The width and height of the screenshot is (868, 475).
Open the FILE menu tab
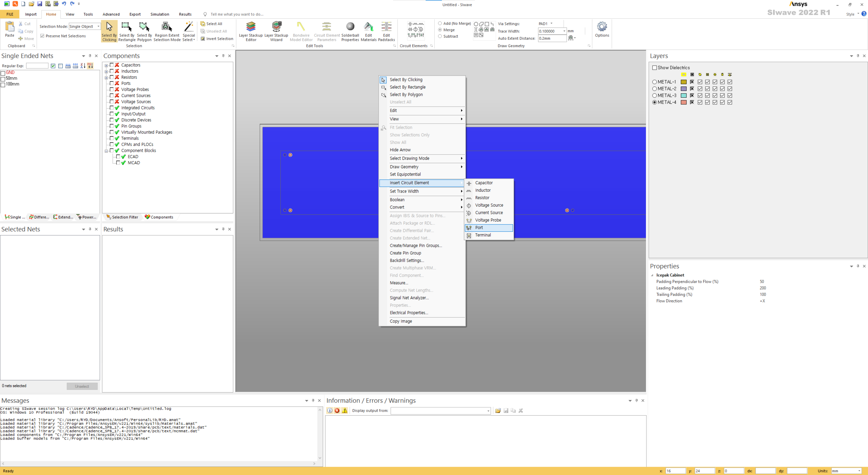point(10,14)
